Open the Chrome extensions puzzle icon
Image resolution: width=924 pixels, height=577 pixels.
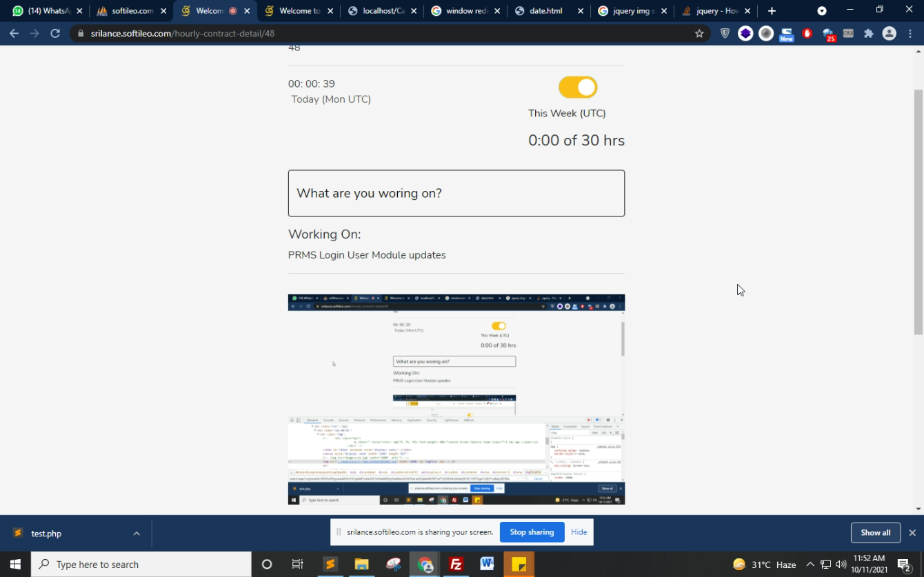[868, 34]
